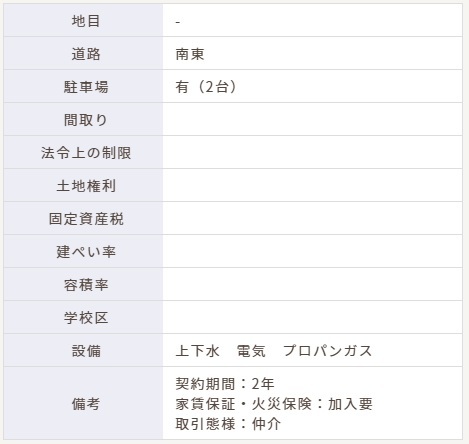Image resolution: width=469 pixels, height=444 pixels.
Task: Select the 固定資産税 label cell
Action: click(x=83, y=218)
